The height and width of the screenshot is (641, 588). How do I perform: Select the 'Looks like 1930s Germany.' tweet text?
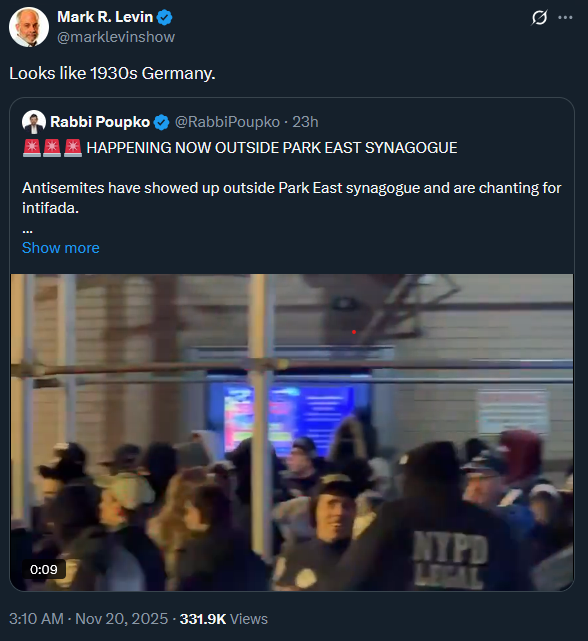[x=112, y=74]
